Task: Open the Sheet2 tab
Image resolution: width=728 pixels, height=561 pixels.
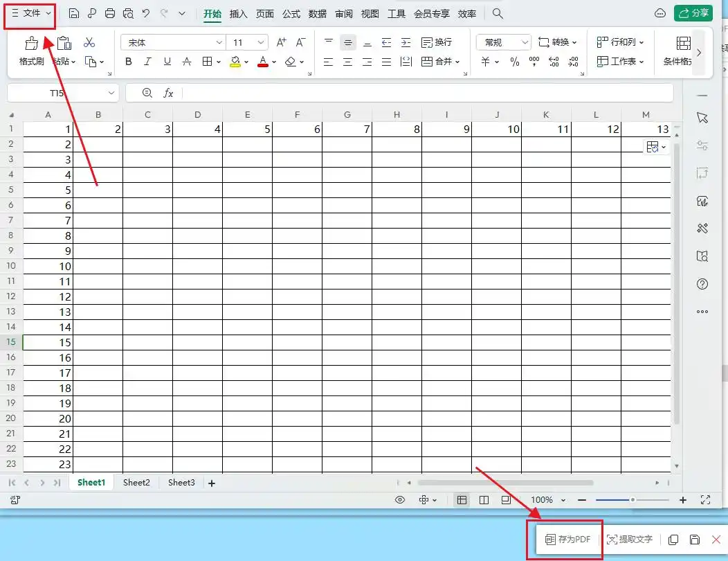Action: tap(136, 483)
